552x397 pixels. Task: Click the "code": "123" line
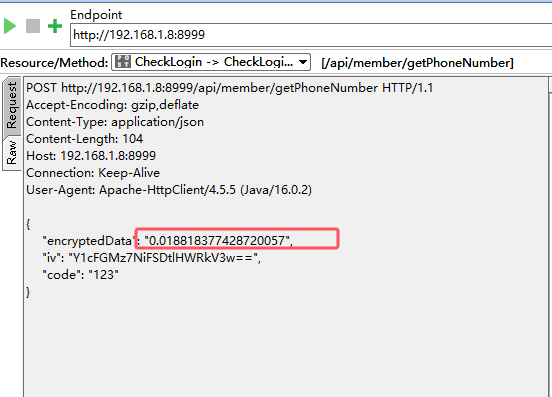(80, 275)
